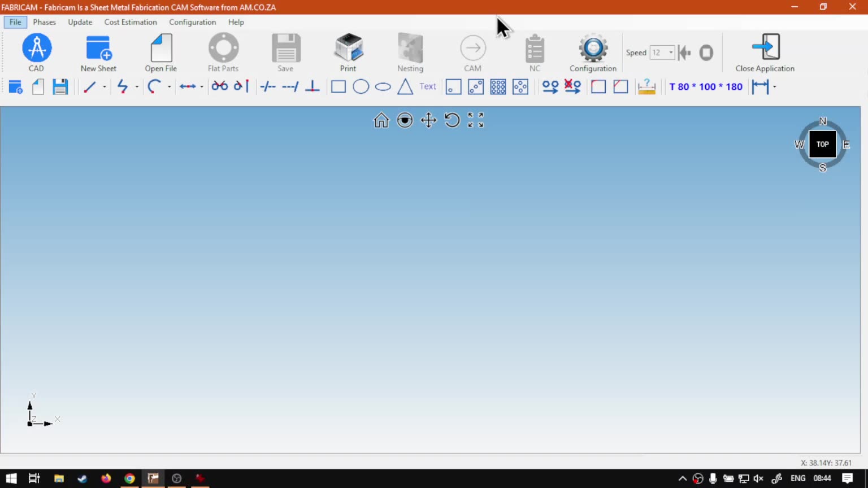Open Google Chrome from the taskbar
This screenshot has height=488, width=868.
point(129,478)
